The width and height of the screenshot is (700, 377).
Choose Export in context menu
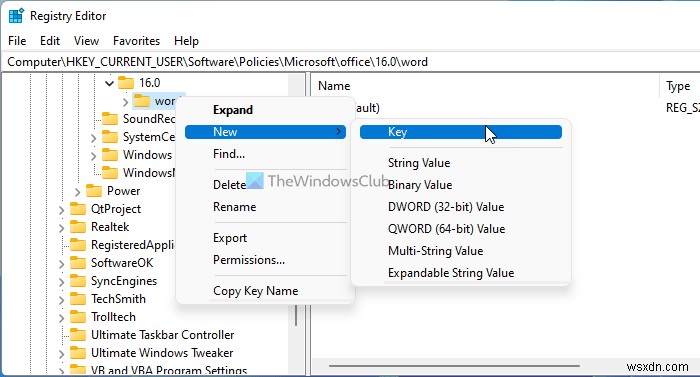(x=230, y=238)
